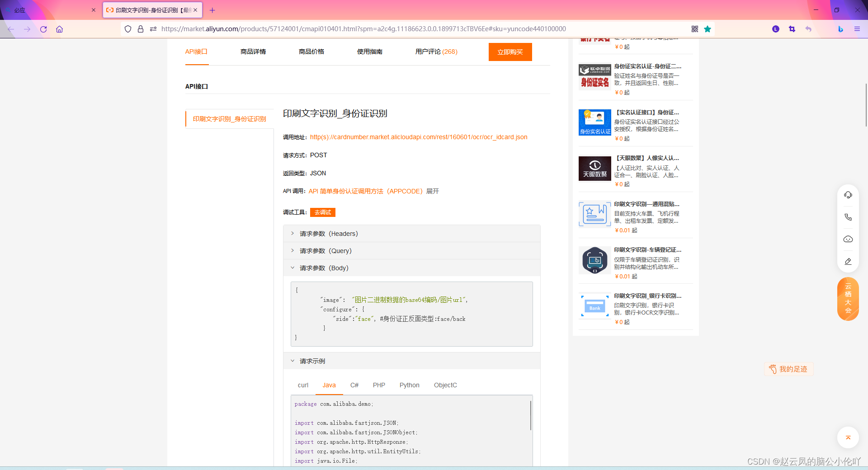Open a new browser tab with plus
The image size is (868, 470).
[x=212, y=10]
